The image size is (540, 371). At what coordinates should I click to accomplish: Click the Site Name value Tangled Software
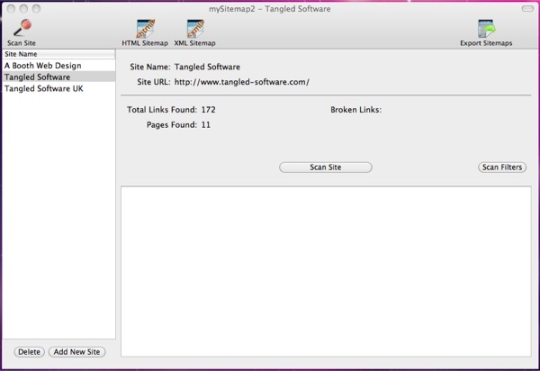point(207,67)
